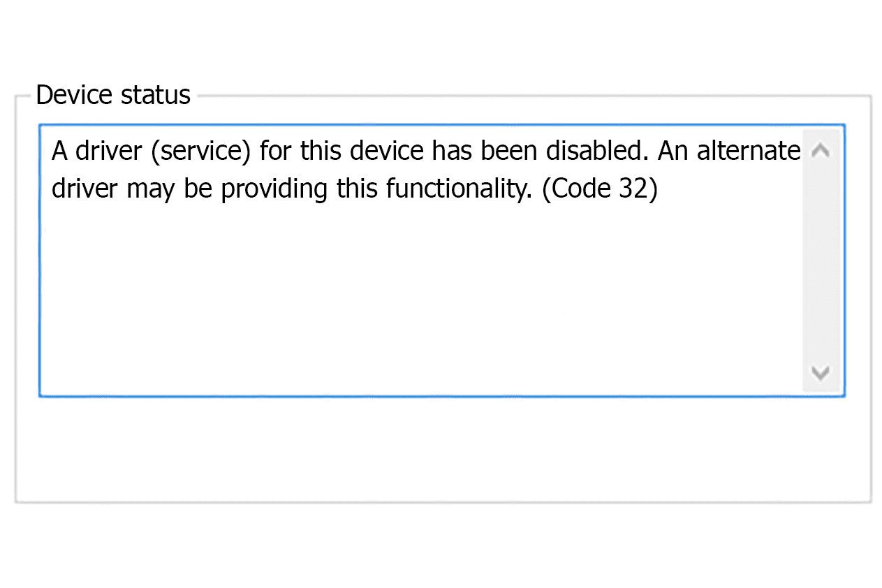Image resolution: width=882 pixels, height=588 pixels.
Task: Click the "Device status" group label
Action: click(x=113, y=95)
